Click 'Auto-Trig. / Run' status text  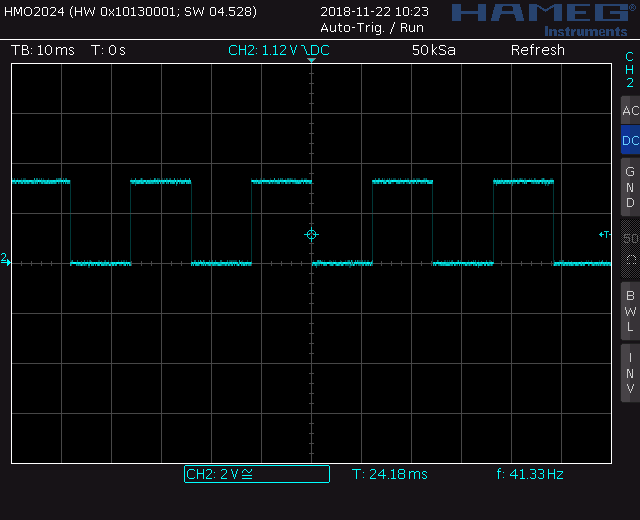[372, 28]
